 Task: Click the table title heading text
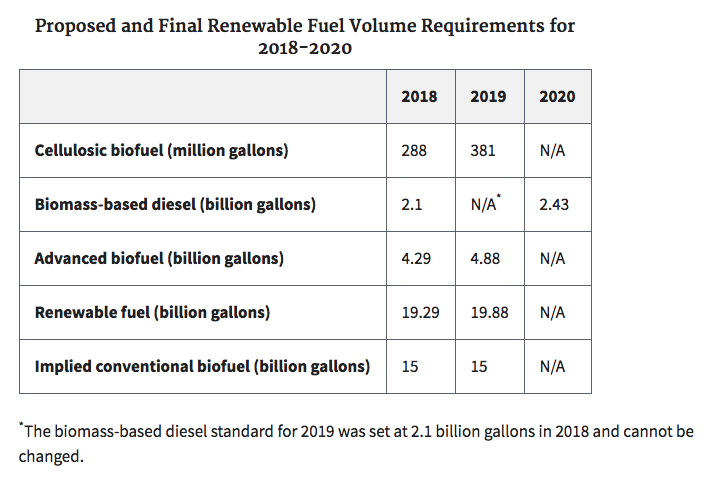tap(305, 36)
